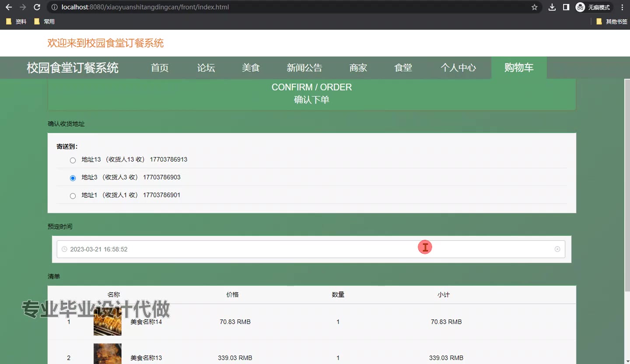Bookmark page with star icon
The height and width of the screenshot is (364, 630).
pos(534,7)
